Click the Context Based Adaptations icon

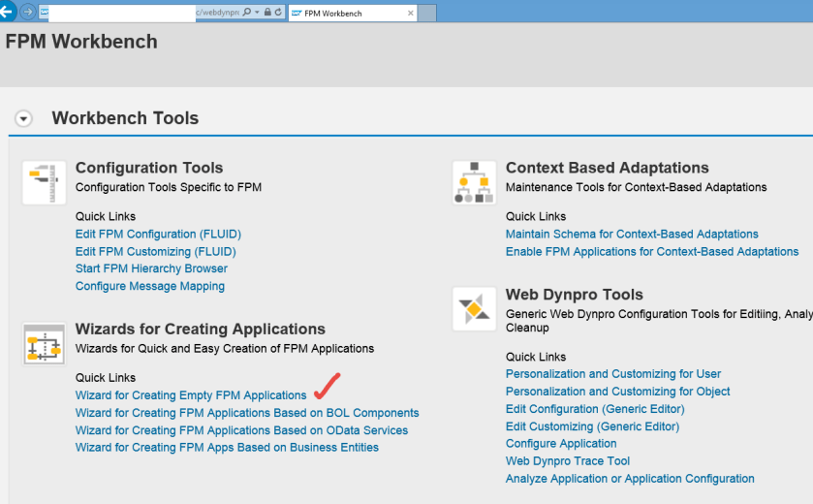click(474, 183)
